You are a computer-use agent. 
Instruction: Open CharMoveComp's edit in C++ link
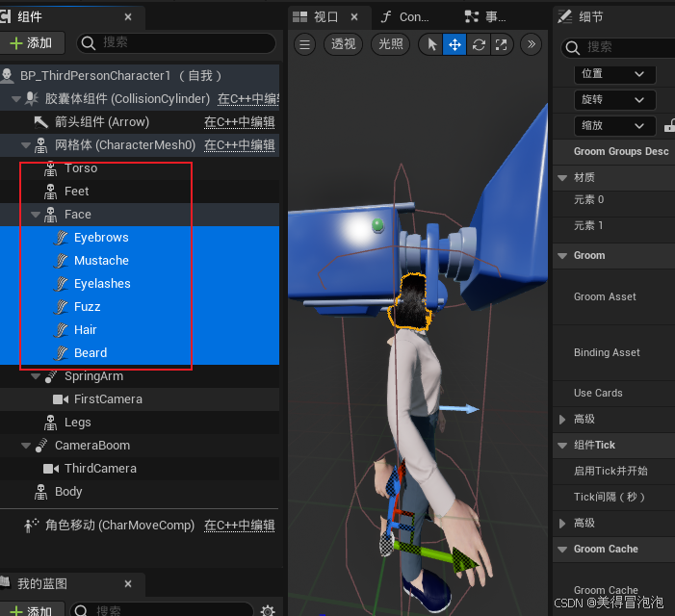[240, 526]
